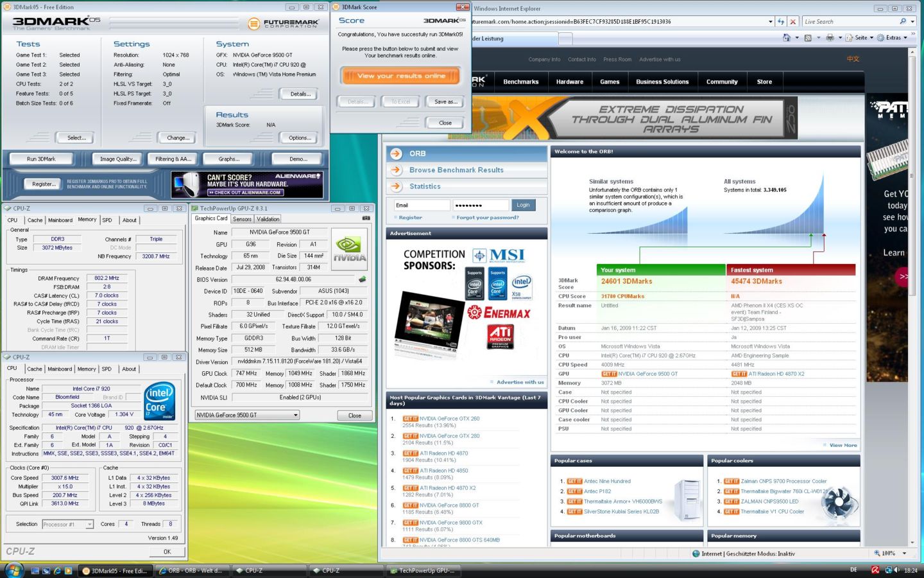The width and height of the screenshot is (924, 578).
Task: Click GET IT badge beside Antec Nine Hundred
Action: [x=574, y=481]
